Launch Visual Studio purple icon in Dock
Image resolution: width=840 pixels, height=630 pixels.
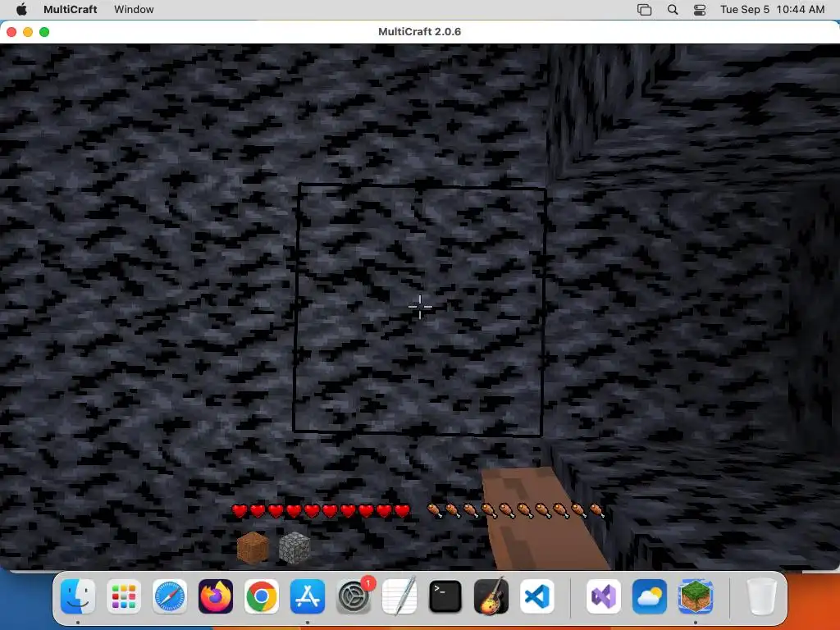pyautogui.click(x=604, y=596)
